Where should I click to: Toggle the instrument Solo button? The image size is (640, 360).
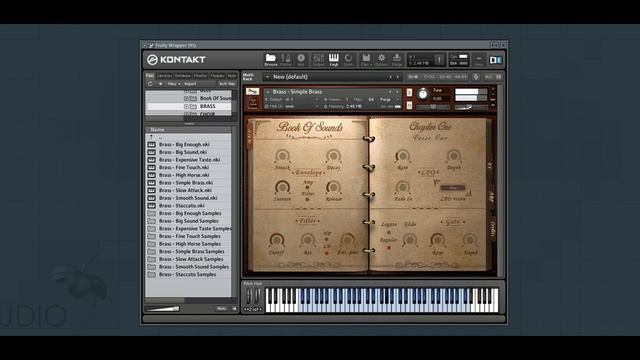[x=409, y=93]
